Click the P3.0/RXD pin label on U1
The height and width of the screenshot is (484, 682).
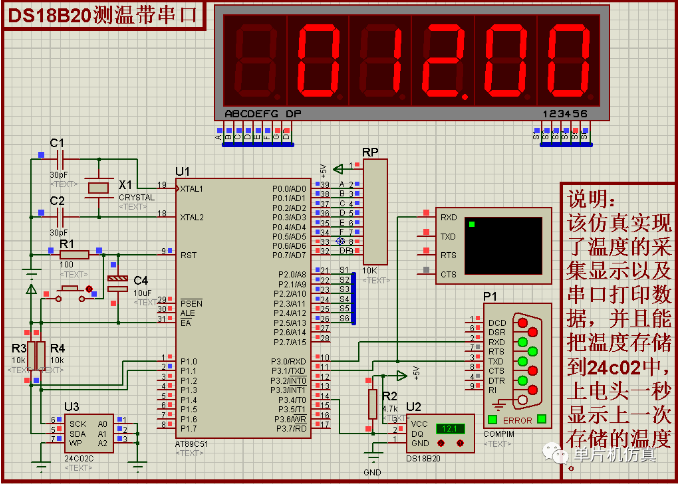coord(289,361)
